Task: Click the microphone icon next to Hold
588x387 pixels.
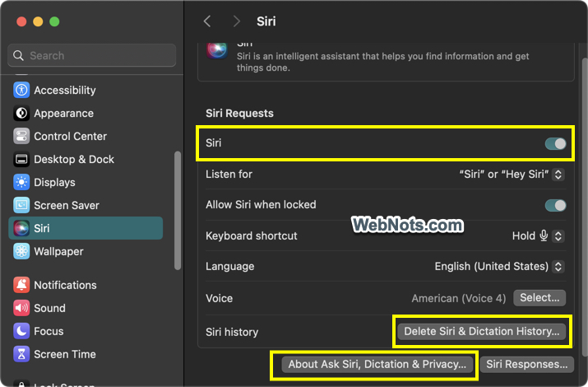Action: [544, 235]
